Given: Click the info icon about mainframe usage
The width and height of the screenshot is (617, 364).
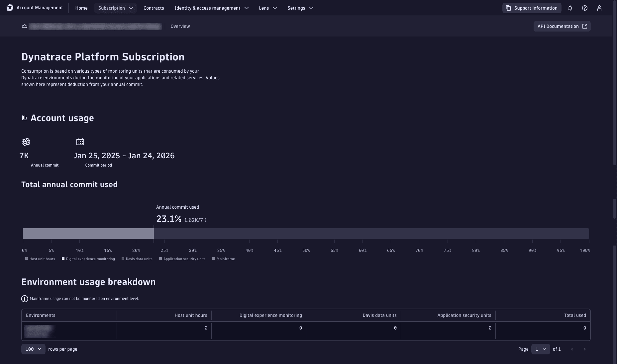Looking at the screenshot, I should [x=25, y=299].
